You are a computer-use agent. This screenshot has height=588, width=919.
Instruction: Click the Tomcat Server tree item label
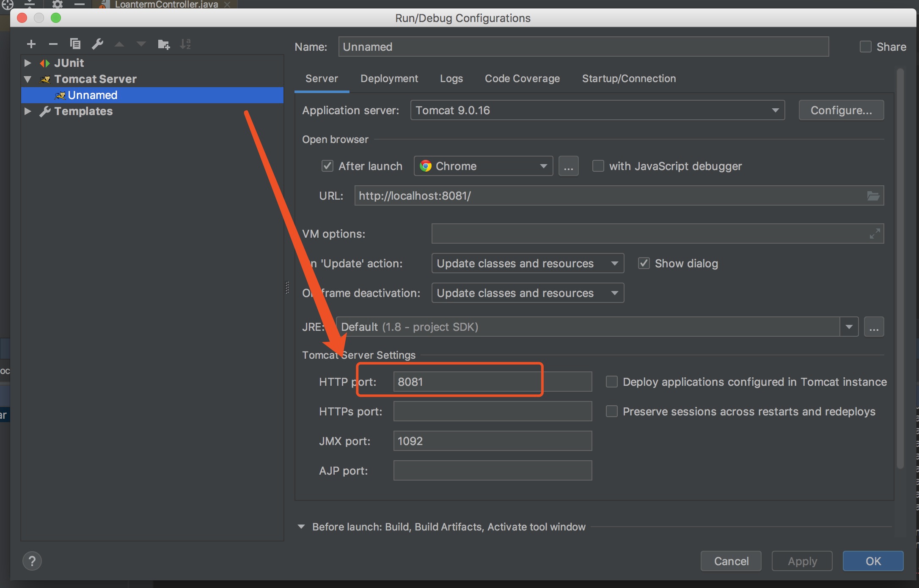tap(95, 79)
